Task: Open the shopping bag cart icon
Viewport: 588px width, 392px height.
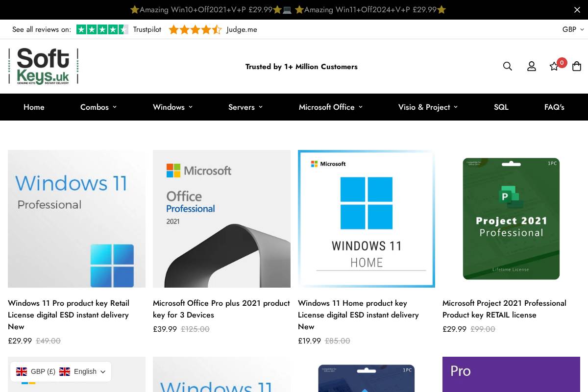Action: click(577, 66)
